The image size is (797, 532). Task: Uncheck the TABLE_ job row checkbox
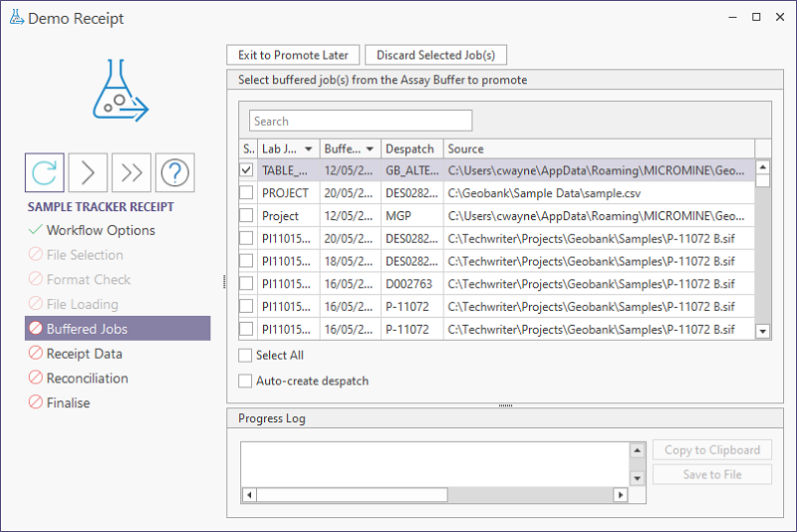(x=247, y=170)
